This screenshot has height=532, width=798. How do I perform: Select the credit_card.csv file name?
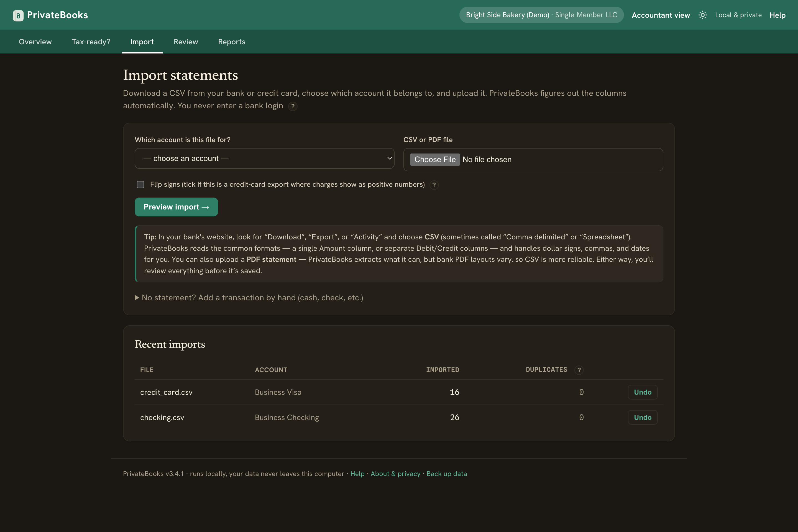(166, 392)
